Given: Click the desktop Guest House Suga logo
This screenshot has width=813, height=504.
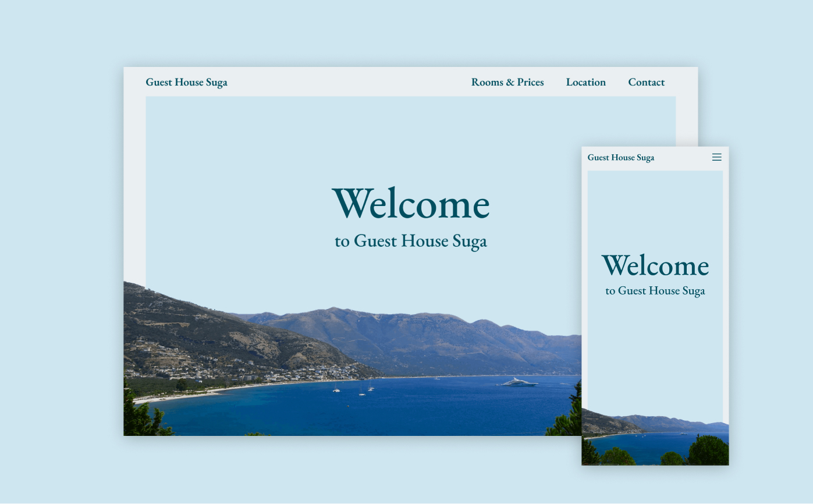Looking at the screenshot, I should pyautogui.click(x=186, y=83).
